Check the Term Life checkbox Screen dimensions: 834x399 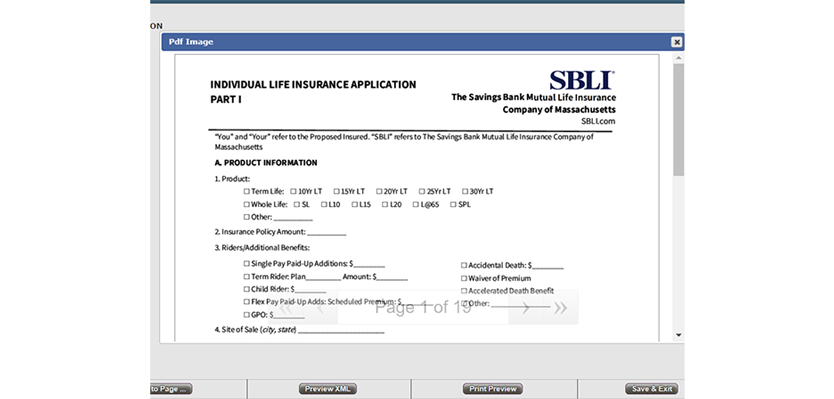click(x=246, y=192)
